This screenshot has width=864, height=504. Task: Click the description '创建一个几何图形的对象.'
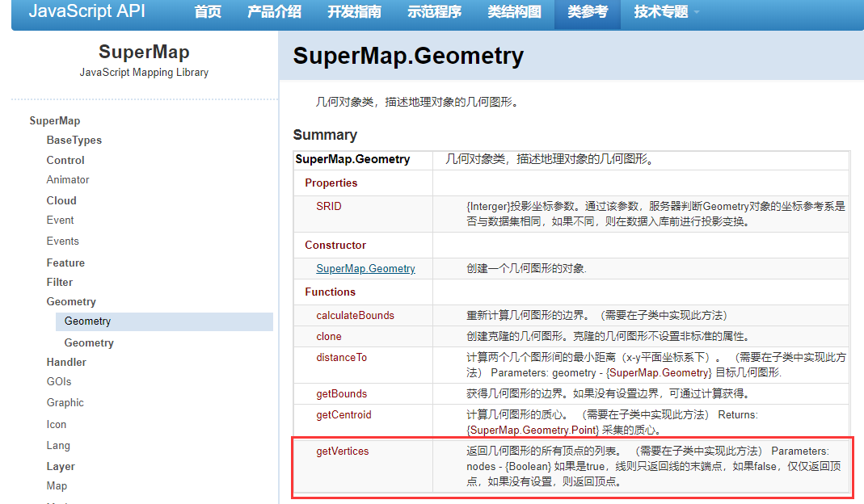tap(527, 268)
